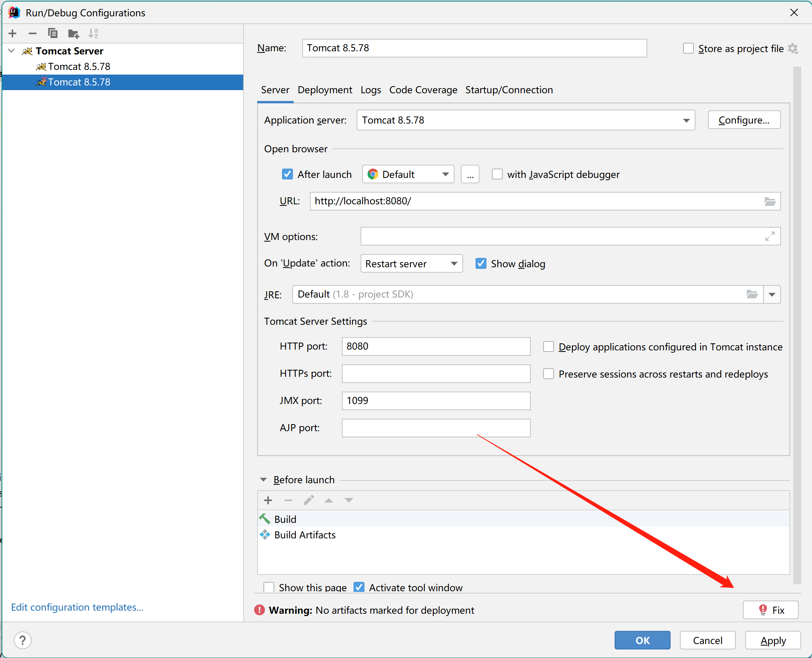Select highlighted Tomcat 8.5.78 configuration
The image size is (812, 658).
123,82
